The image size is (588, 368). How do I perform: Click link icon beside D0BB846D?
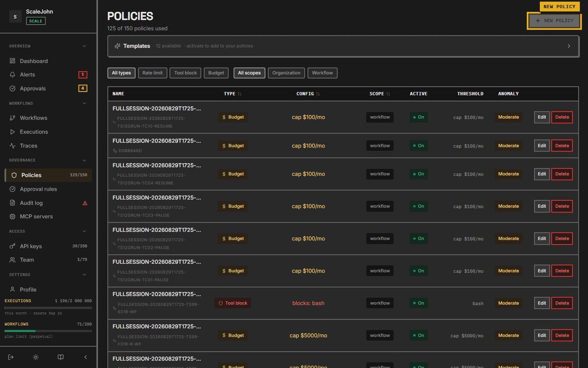click(x=115, y=151)
